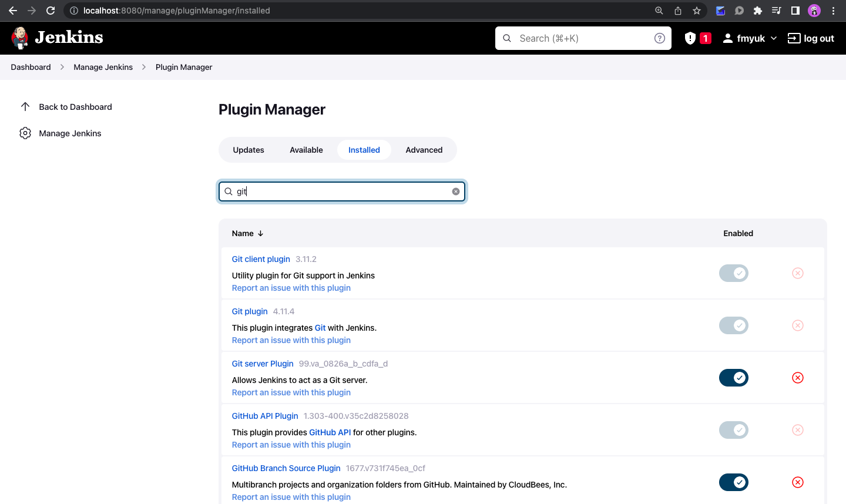Disable GitHub Branch Source enabled switch
The width and height of the screenshot is (846, 504).
[x=733, y=482]
